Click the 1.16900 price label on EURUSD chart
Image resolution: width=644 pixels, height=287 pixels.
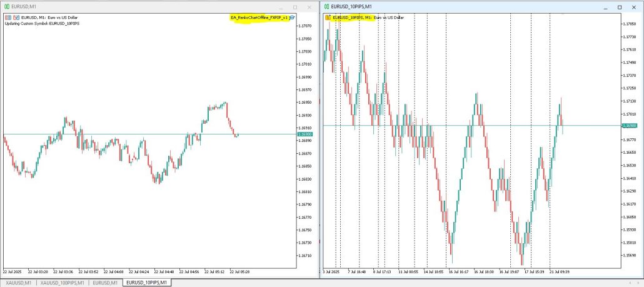coord(305,134)
